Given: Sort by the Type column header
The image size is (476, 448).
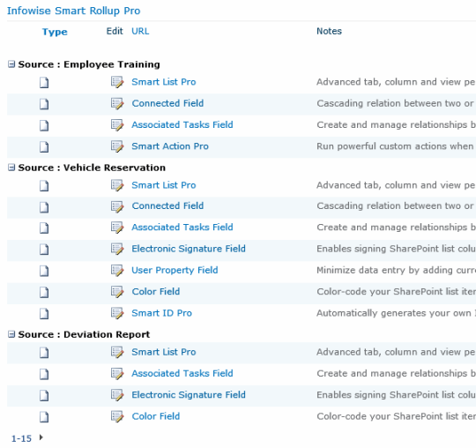Looking at the screenshot, I should coord(55,32).
